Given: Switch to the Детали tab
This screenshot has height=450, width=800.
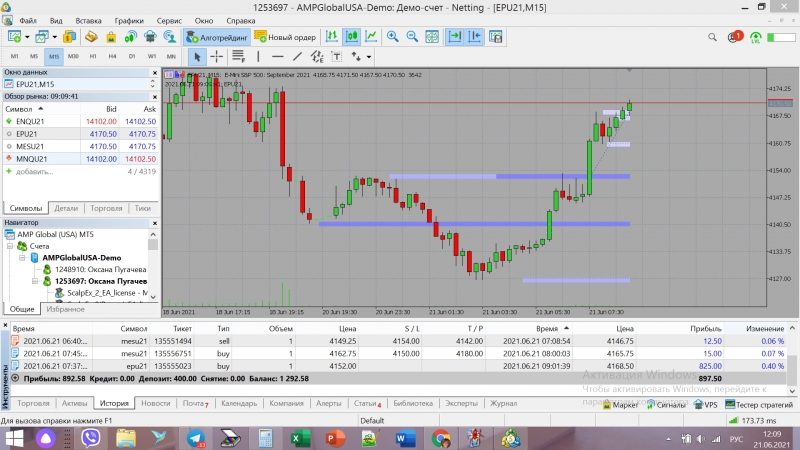Looking at the screenshot, I should tap(66, 208).
